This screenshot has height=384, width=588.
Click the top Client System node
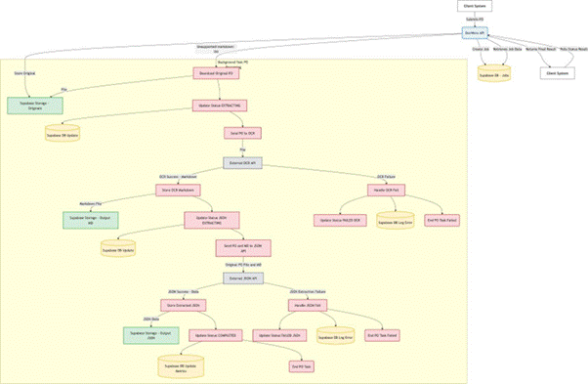(x=475, y=6)
